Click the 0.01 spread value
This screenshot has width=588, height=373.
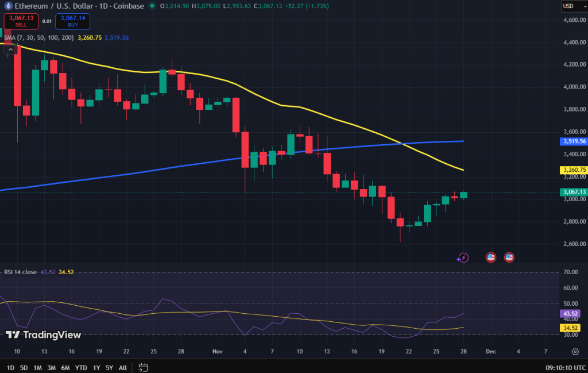(x=47, y=21)
